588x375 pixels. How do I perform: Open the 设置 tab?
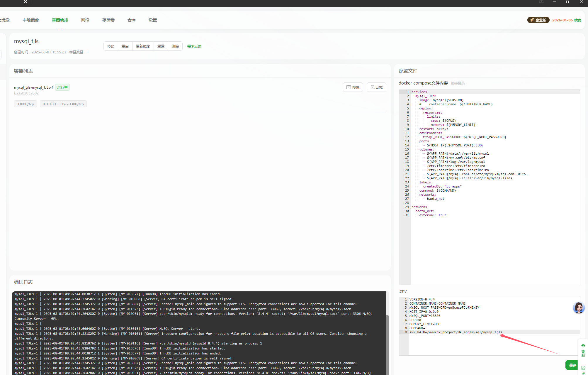tap(153, 20)
